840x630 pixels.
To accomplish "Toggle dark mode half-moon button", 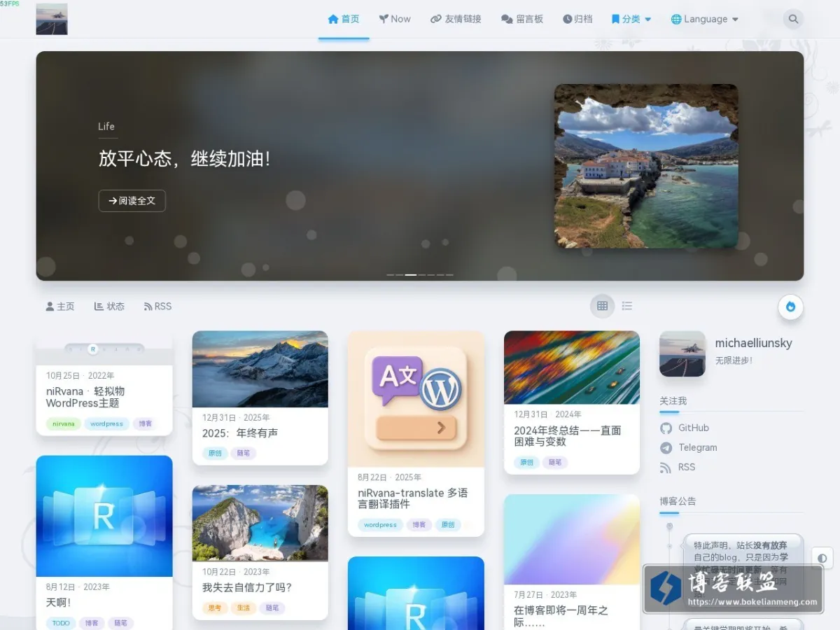I will click(822, 558).
